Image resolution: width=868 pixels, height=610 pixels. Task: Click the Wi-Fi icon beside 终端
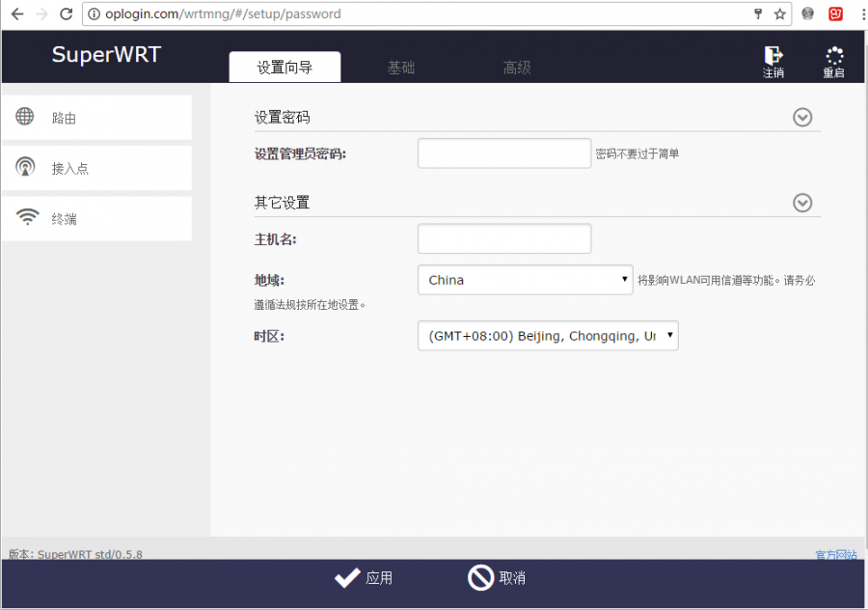27,216
